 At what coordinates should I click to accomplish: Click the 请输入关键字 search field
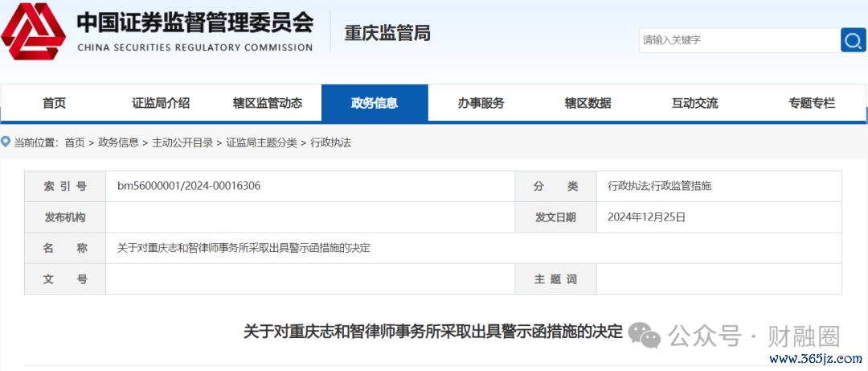(x=739, y=40)
